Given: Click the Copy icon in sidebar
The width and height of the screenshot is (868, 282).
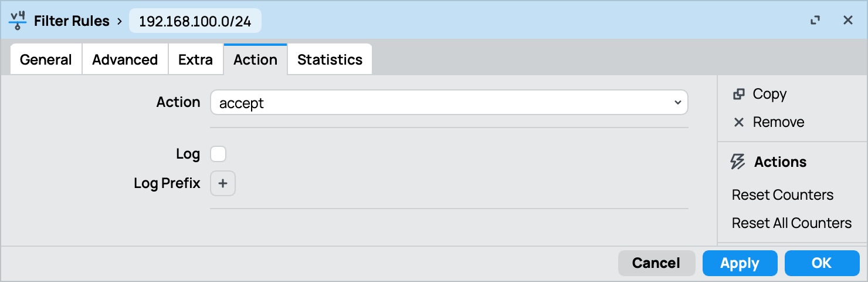Looking at the screenshot, I should coord(739,94).
